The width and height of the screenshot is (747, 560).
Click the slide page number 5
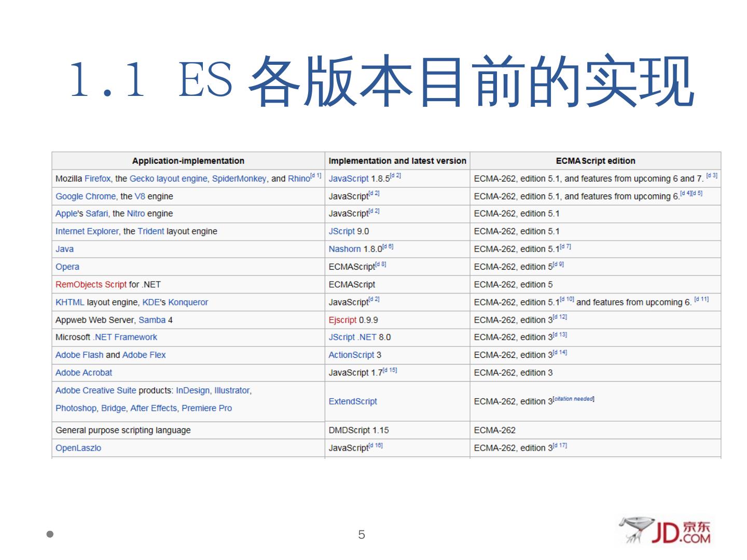(362, 535)
